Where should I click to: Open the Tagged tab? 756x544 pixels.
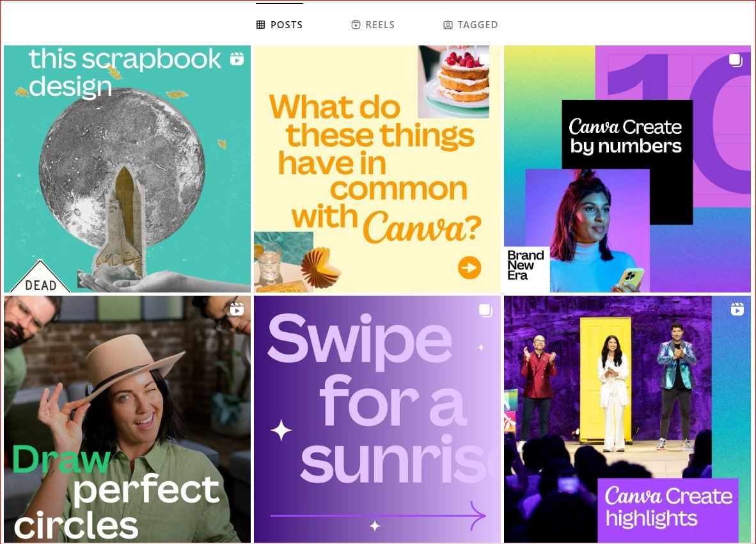470,24
